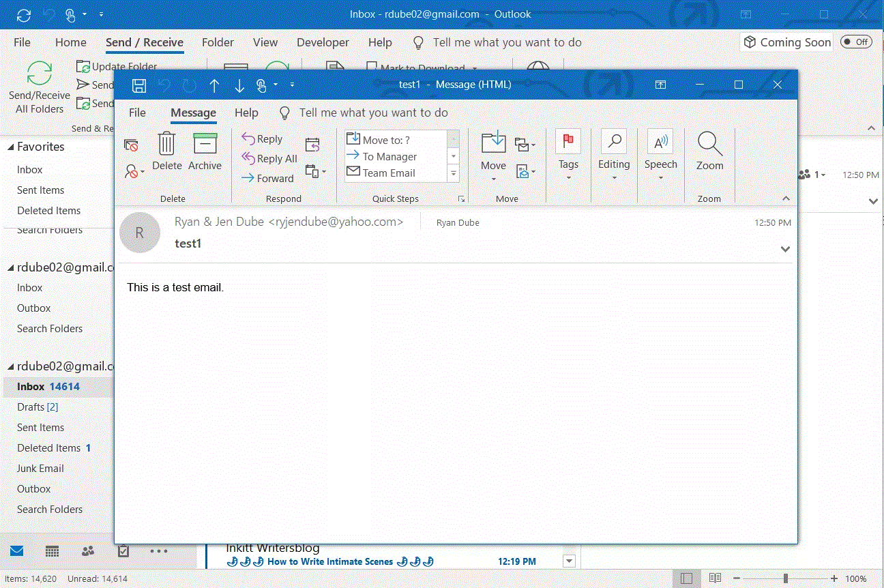Open the Folder tab in main Outlook window
The height and width of the screenshot is (588, 884).
(x=218, y=42)
